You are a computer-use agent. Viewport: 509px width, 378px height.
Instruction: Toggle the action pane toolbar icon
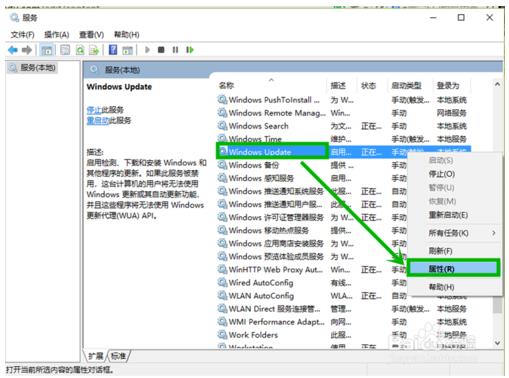[x=128, y=50]
